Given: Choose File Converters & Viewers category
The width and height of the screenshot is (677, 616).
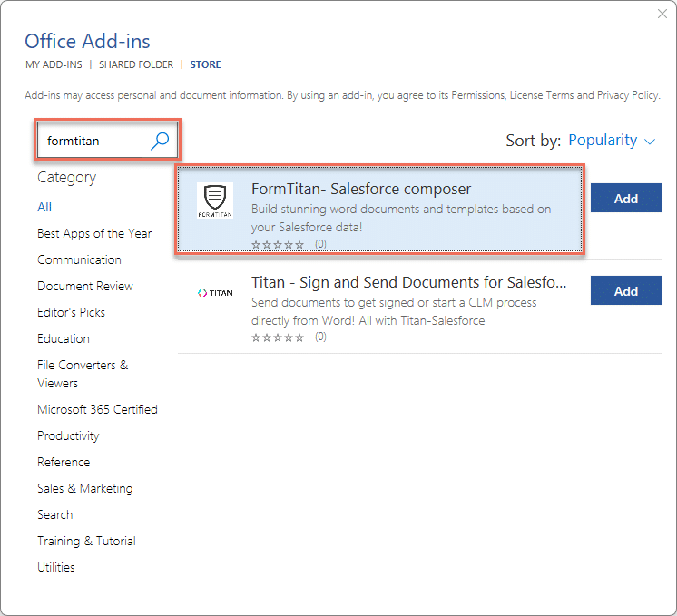Looking at the screenshot, I should click(83, 374).
